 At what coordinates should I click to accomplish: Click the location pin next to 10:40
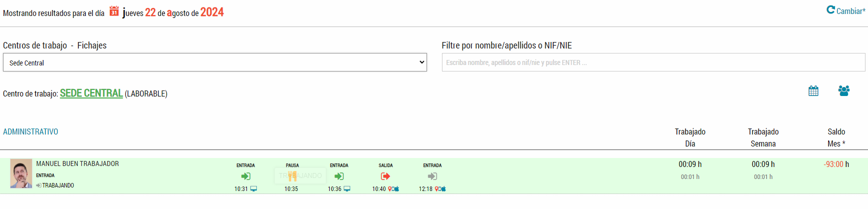[x=390, y=189]
